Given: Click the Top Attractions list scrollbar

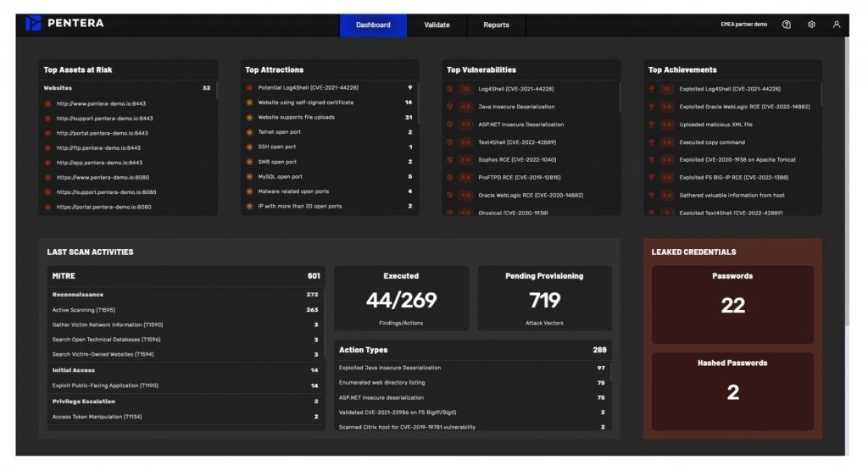Looking at the screenshot, I should pos(418,102).
